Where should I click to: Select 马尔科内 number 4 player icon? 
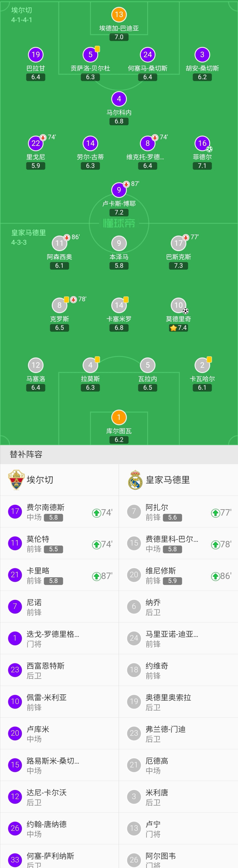click(119, 99)
